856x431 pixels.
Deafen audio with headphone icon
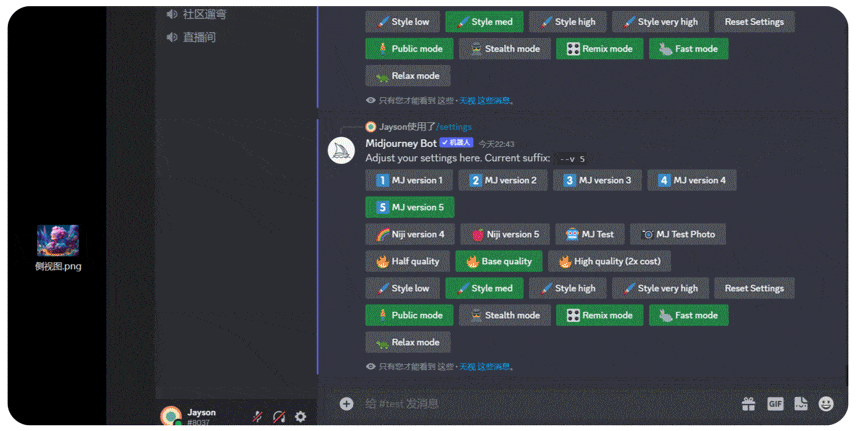[x=279, y=417]
